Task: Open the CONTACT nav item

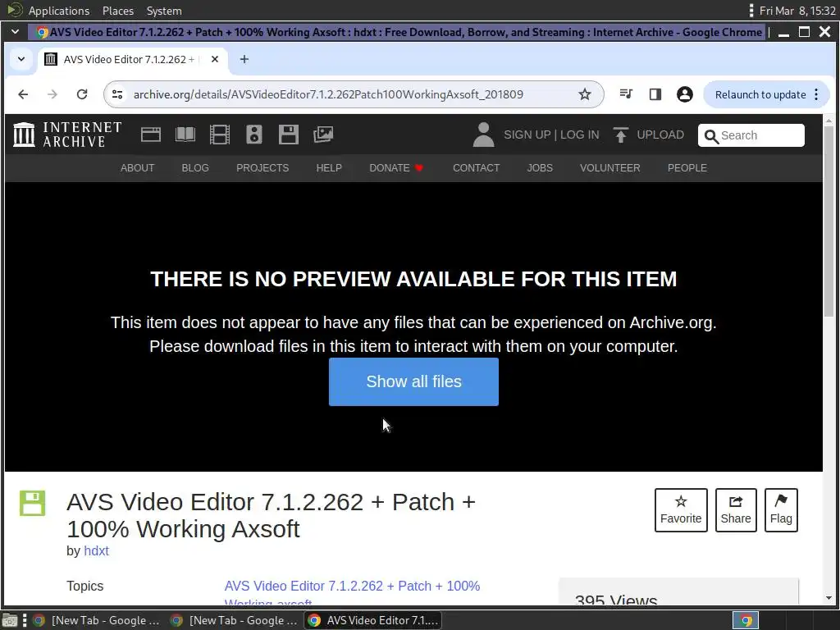Action: click(x=477, y=168)
